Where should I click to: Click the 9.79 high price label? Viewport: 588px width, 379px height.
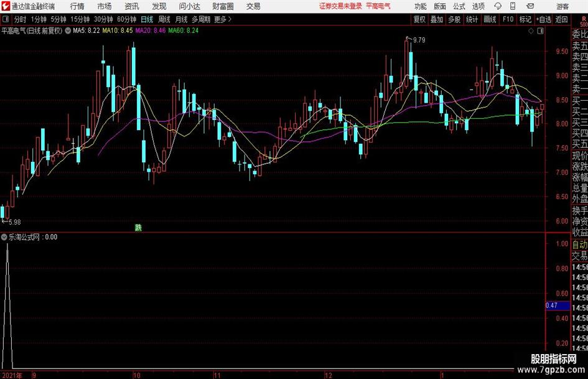coord(419,40)
